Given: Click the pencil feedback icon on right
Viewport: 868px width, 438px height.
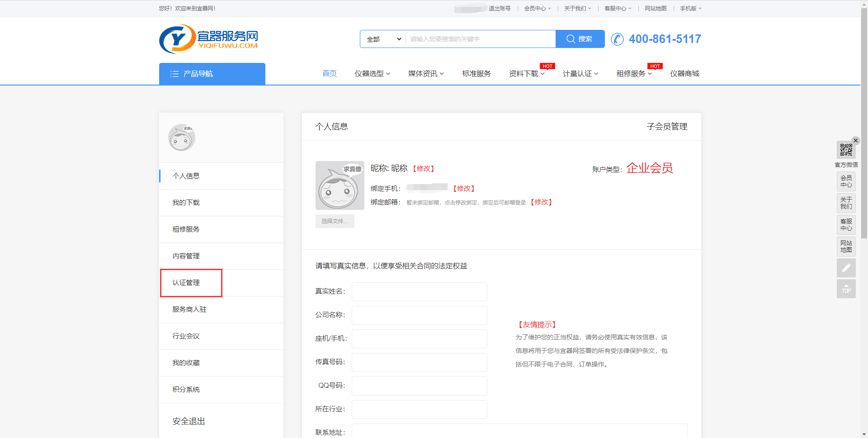Looking at the screenshot, I should [x=846, y=267].
